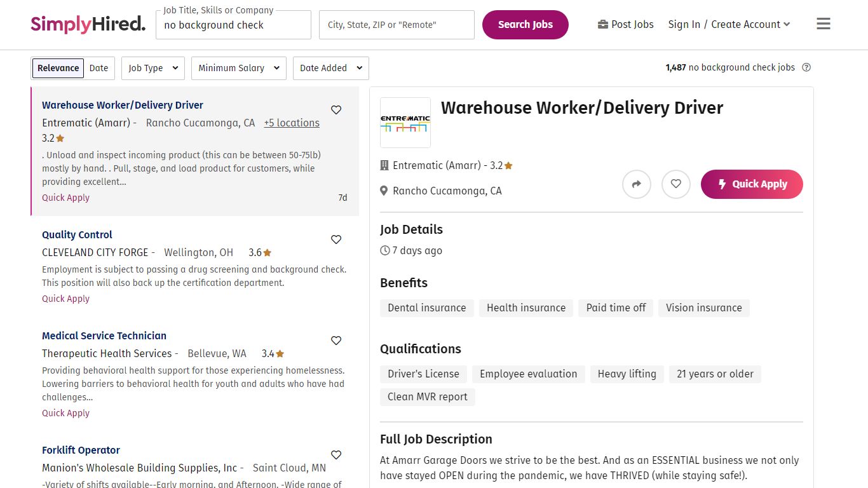Viewport: 868px width, 488px height.
Task: Sort results by Date
Action: click(x=98, y=68)
